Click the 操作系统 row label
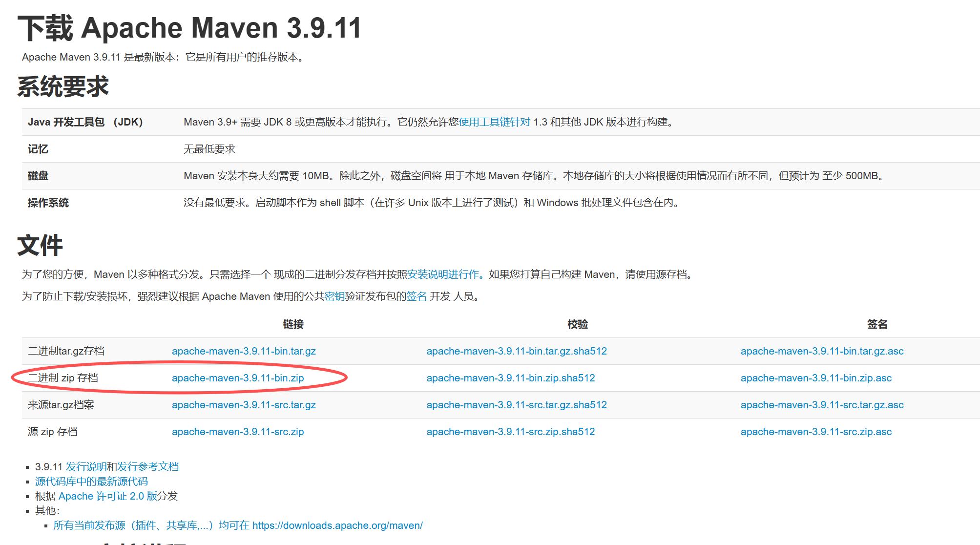Screen dimensions: 980x545 (48, 203)
